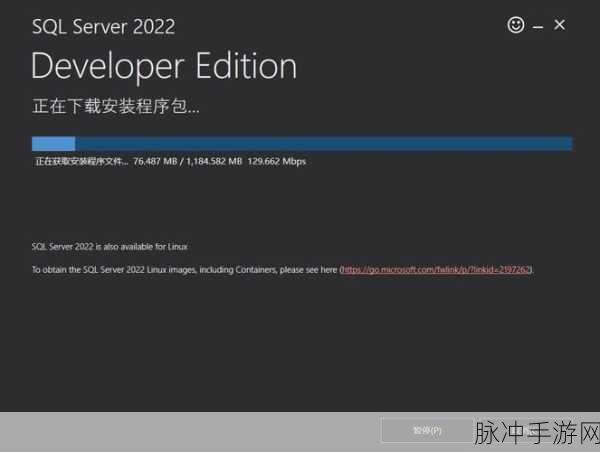
Task: Click the smiley feedback icon
Action: [516, 25]
